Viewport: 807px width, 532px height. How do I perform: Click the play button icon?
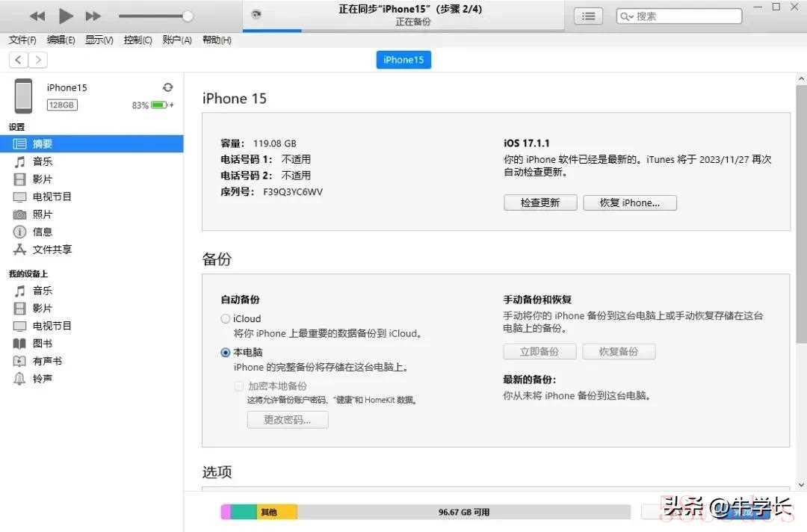point(65,16)
